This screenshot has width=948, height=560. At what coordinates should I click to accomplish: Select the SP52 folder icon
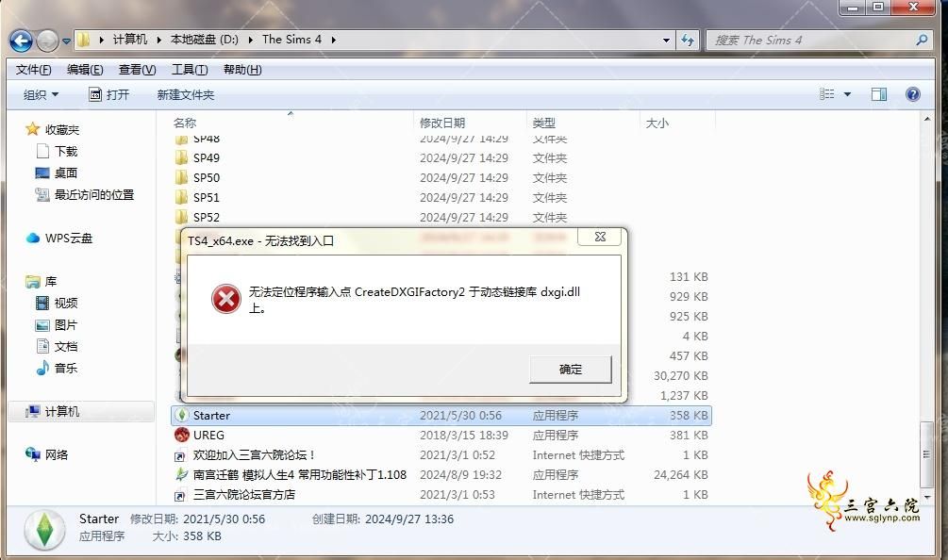(181, 217)
